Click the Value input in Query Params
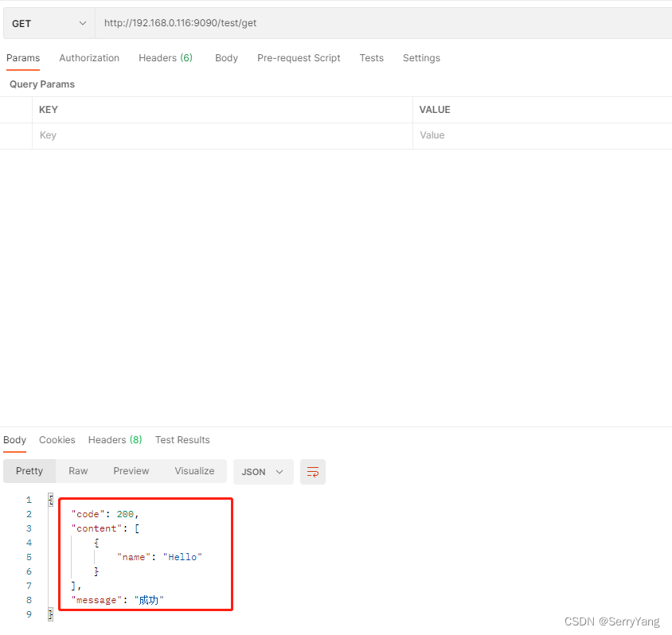 coord(542,136)
